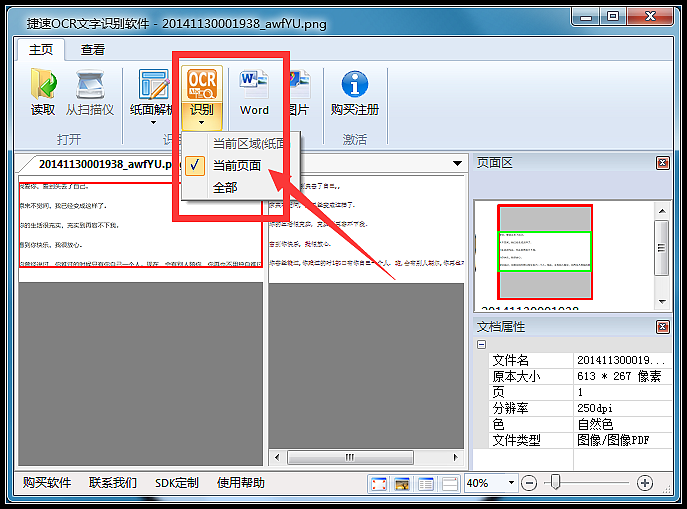Switch to the 查看 ribbon tab

92,49
